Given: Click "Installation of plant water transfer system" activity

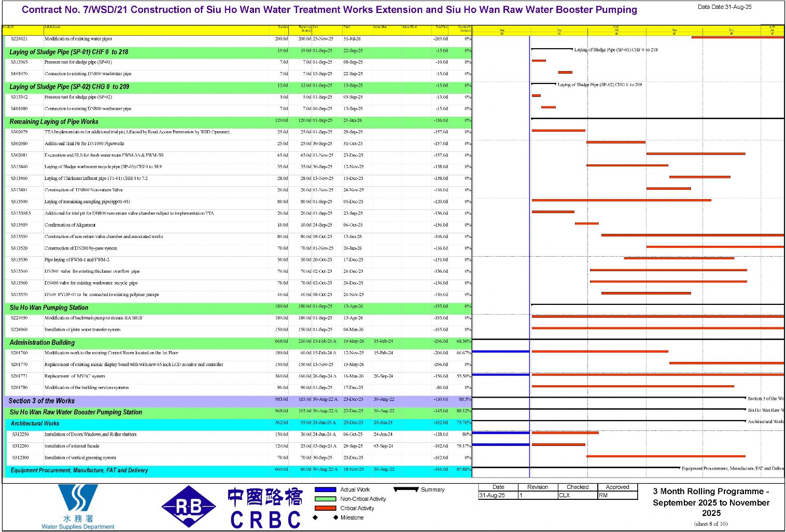Looking at the screenshot, I should (82, 330).
